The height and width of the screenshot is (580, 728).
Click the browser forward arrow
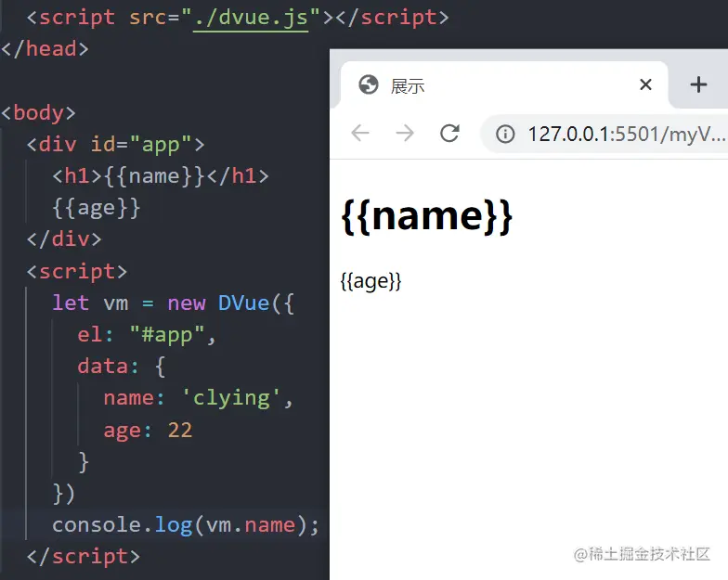[x=405, y=134]
